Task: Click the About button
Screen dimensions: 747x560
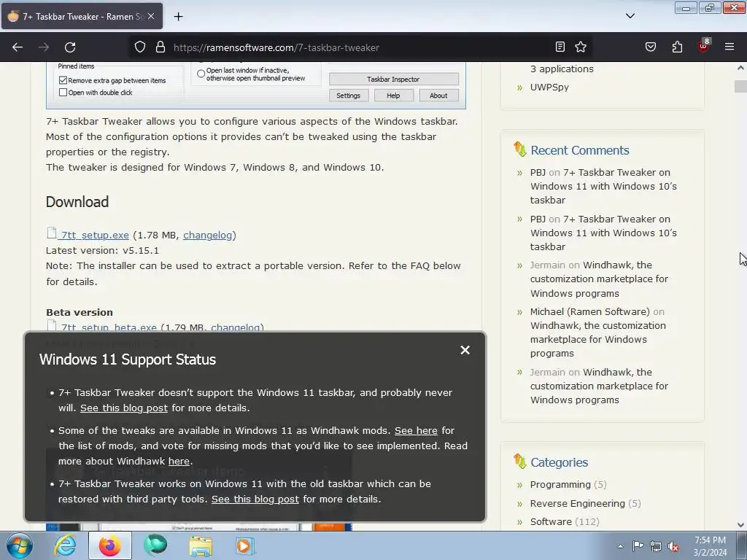Action: 438,96
